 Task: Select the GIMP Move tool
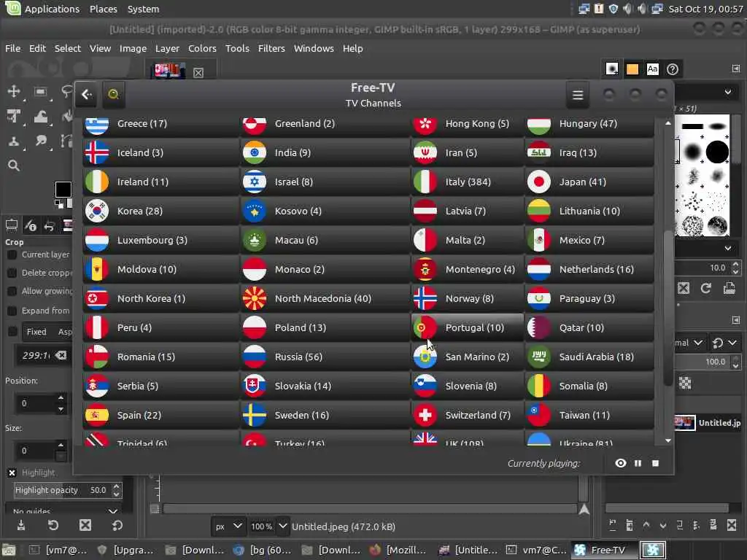tap(14, 91)
